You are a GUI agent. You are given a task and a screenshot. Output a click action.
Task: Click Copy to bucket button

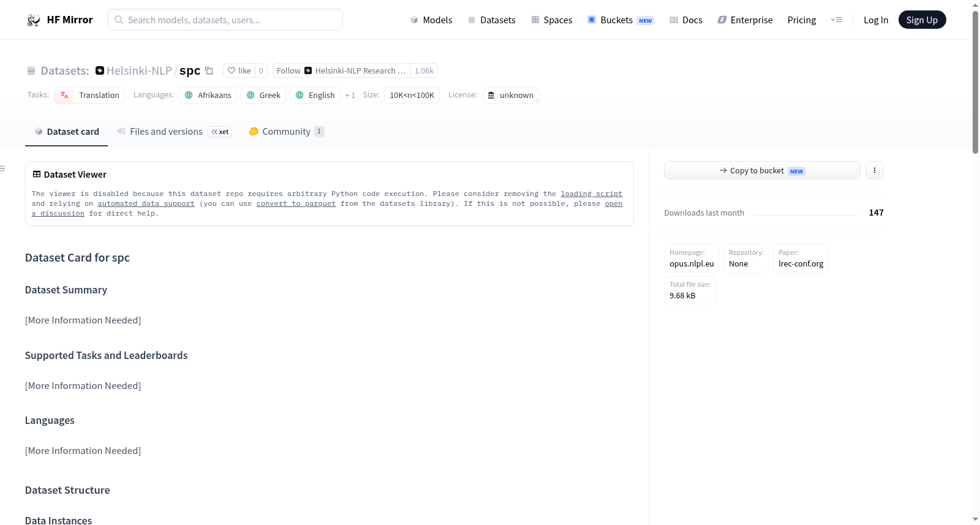coord(762,170)
